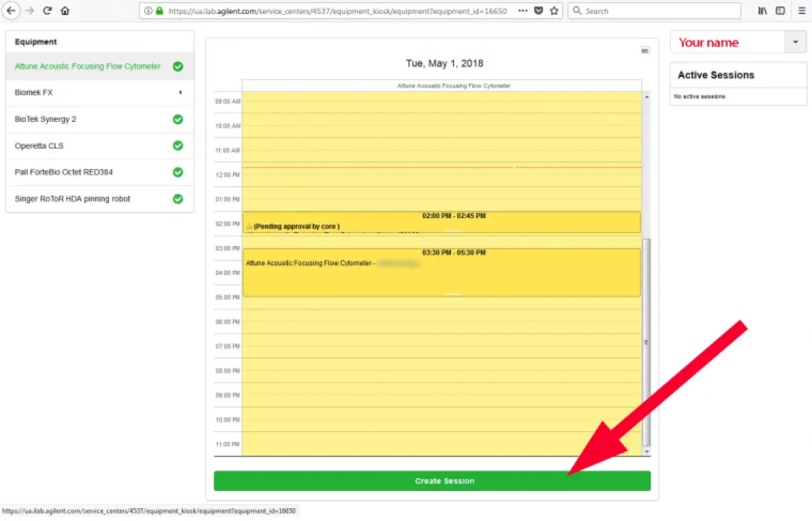The width and height of the screenshot is (812, 521).
Task: Select Pall ForteBio Octet RED384 equipment
Action: tap(63, 172)
